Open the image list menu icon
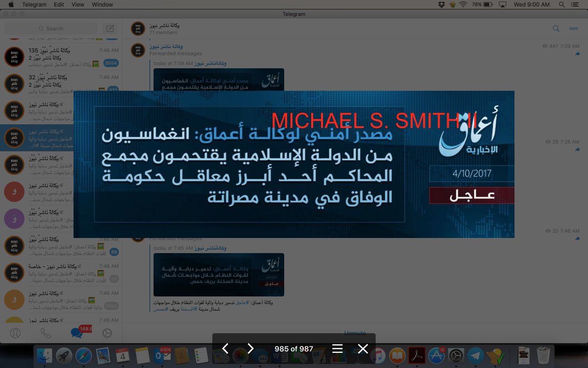The image size is (588, 368). pyautogui.click(x=337, y=349)
